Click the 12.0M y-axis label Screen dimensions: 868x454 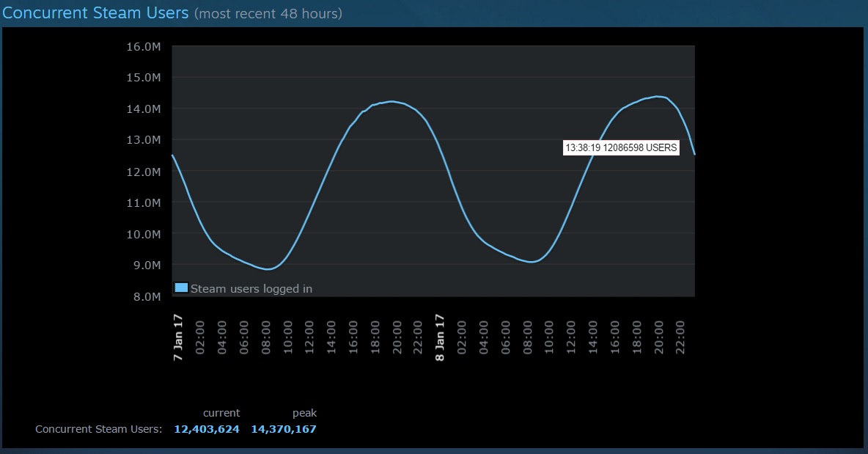click(144, 172)
